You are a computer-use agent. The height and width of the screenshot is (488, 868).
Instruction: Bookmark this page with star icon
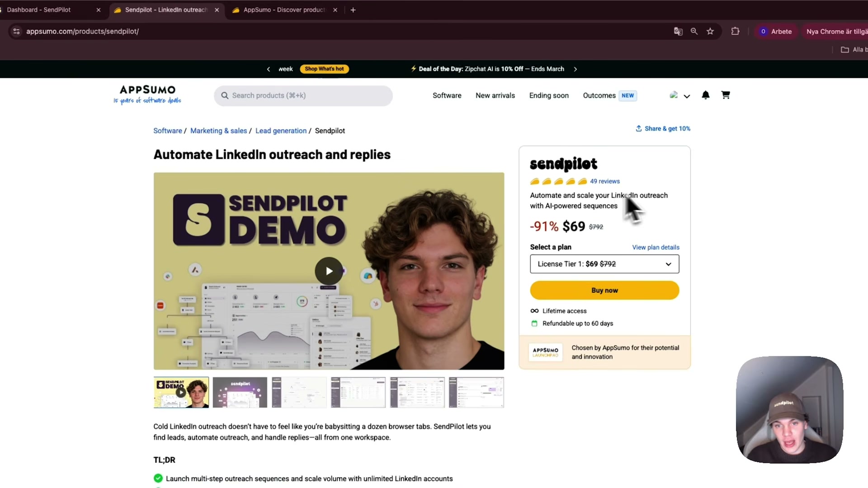tap(710, 31)
